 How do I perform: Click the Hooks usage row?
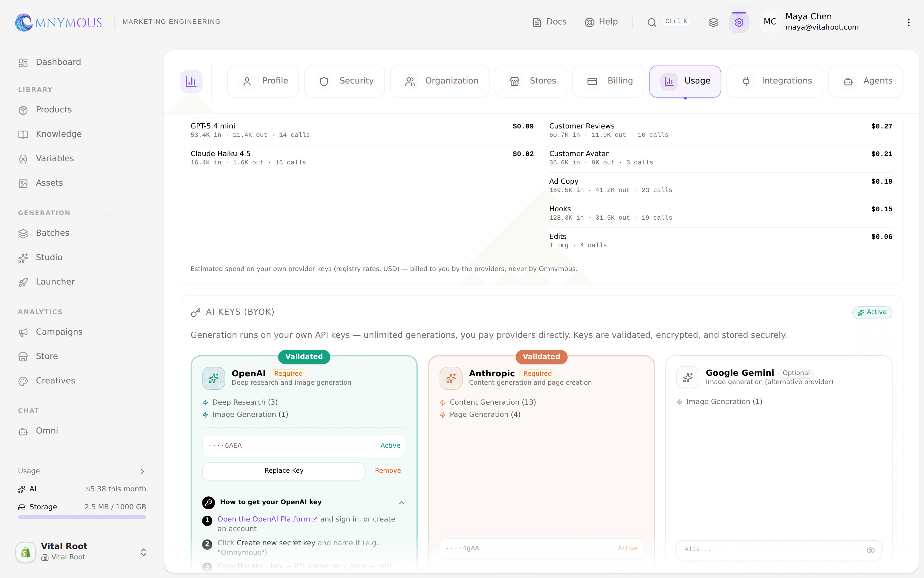(x=721, y=213)
